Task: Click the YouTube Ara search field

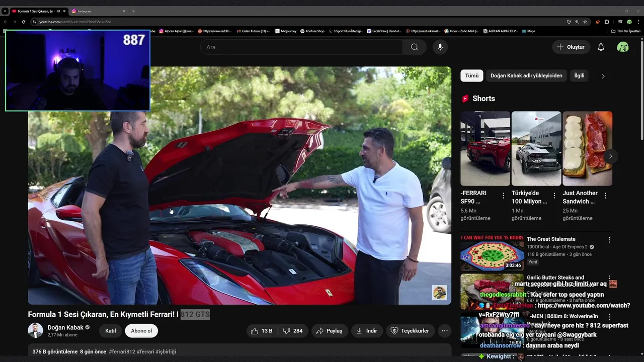Action: [301, 47]
